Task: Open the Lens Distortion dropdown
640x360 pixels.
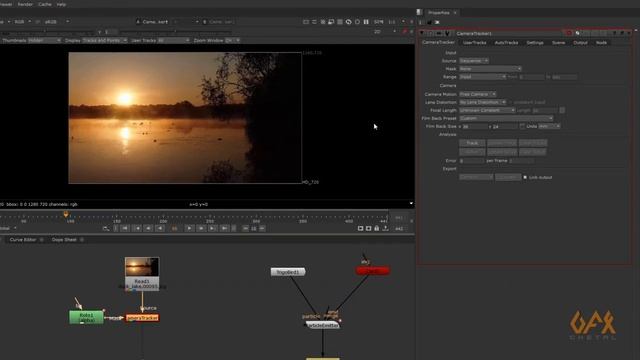Action: [482, 102]
